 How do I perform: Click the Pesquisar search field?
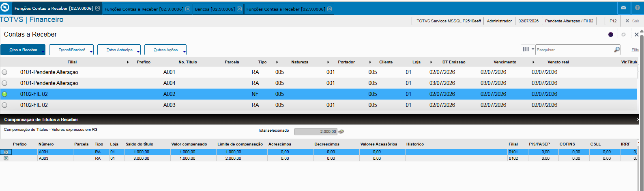pos(574,50)
